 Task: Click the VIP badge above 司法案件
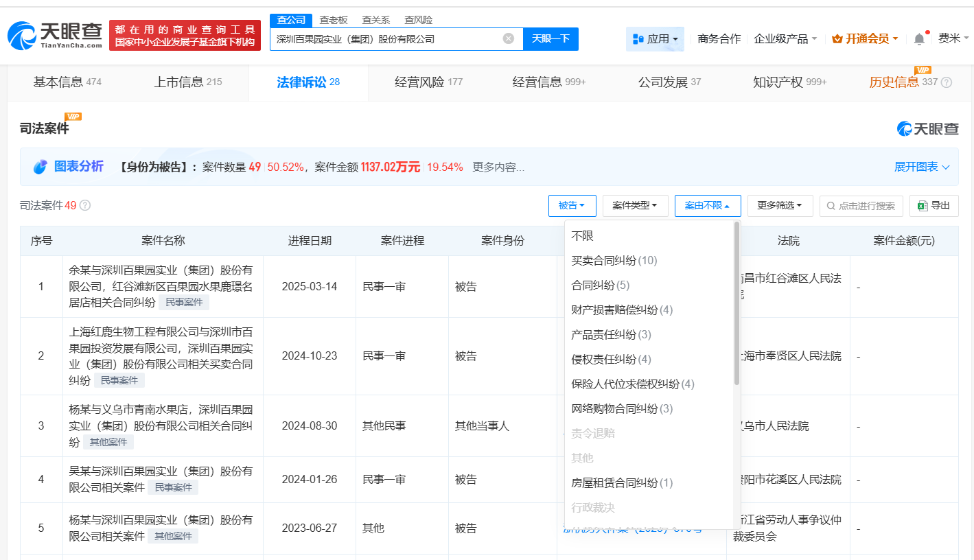[x=71, y=118]
